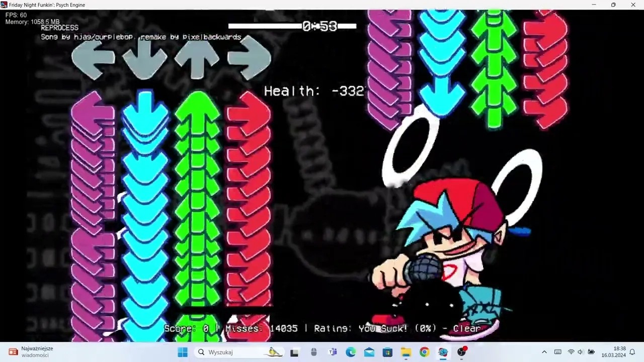Open Wi-Fi network settings in the tray

(571, 352)
